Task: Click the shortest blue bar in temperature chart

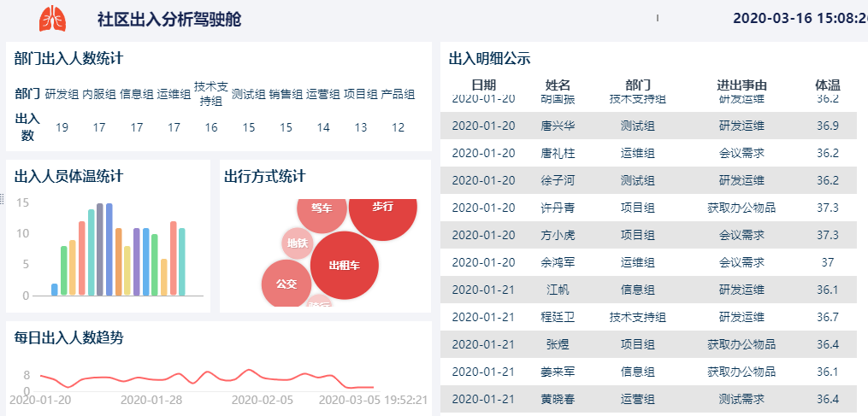Action: [54, 290]
